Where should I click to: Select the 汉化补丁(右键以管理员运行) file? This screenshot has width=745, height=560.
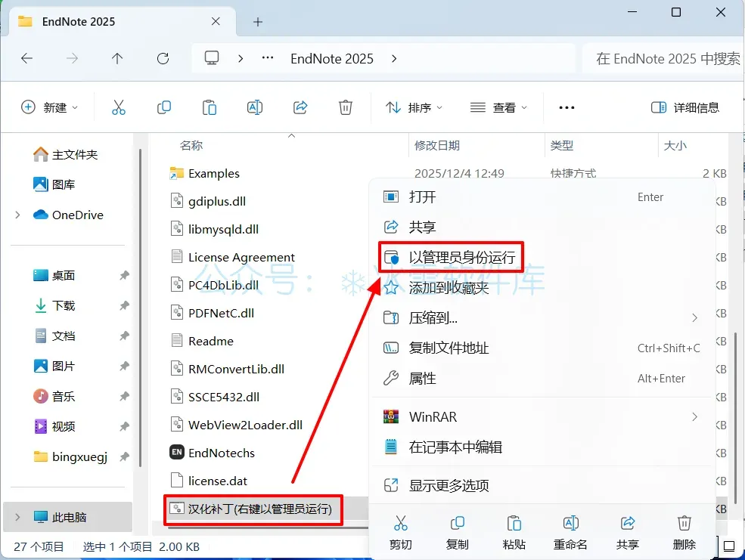[251, 509]
